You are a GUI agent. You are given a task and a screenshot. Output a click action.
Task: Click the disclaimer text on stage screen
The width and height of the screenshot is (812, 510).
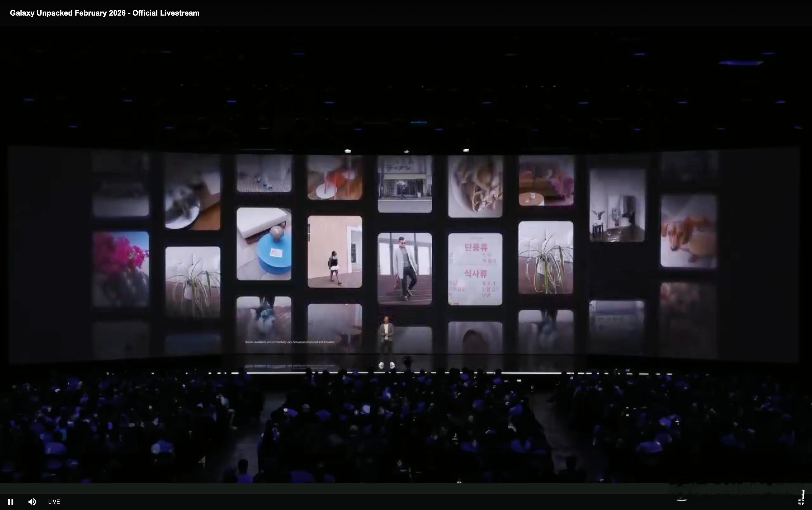[290, 342]
